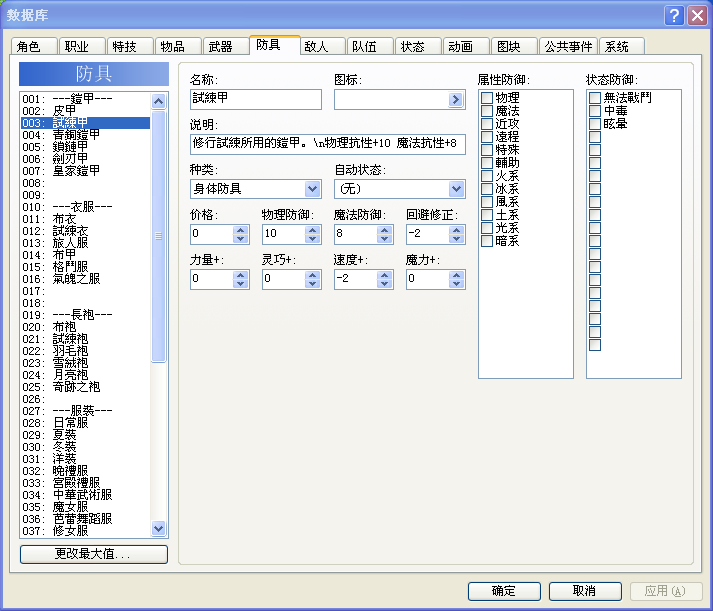This screenshot has height=611, width=713.
Task: Toggle 魔法 attribute defense checkbox
Action: [487, 111]
